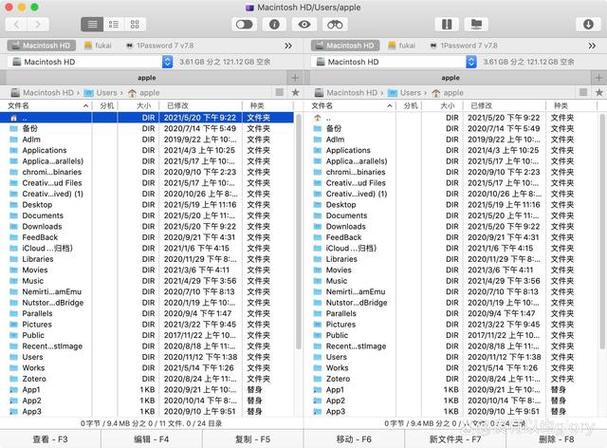Toggle hidden files switch in toolbar

pyautogui.click(x=244, y=24)
